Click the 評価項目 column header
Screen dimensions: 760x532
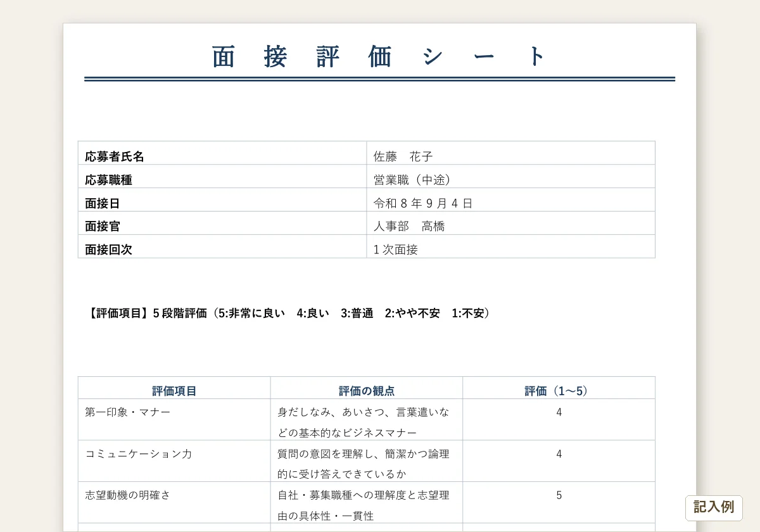(174, 388)
